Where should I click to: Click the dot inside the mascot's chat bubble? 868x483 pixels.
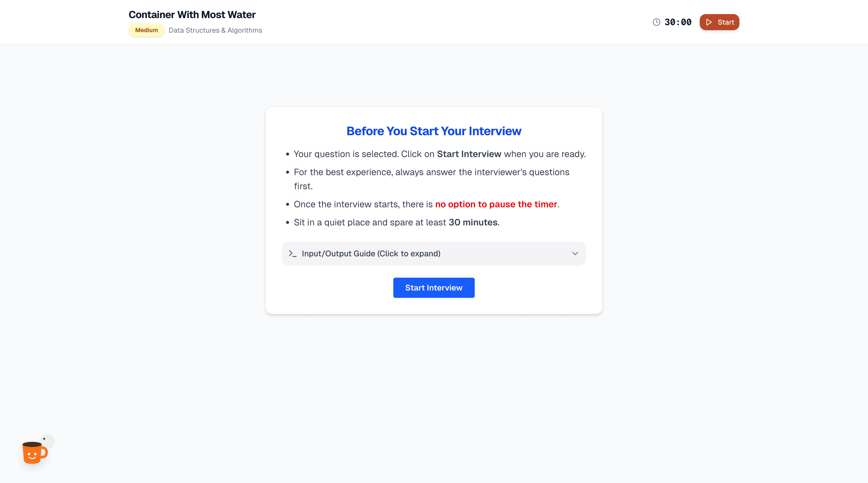pyautogui.click(x=44, y=439)
